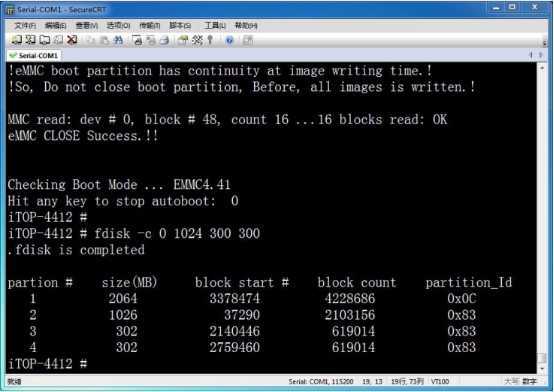Click the '大写' Caps Lock indicator
554x392 pixels.
point(511,381)
